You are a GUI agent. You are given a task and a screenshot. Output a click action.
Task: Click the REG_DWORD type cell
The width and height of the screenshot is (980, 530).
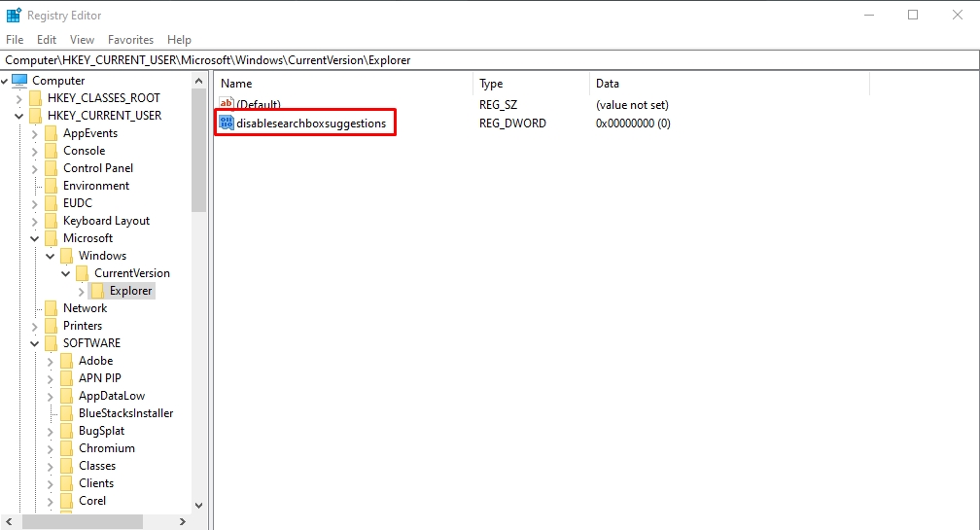(512, 124)
